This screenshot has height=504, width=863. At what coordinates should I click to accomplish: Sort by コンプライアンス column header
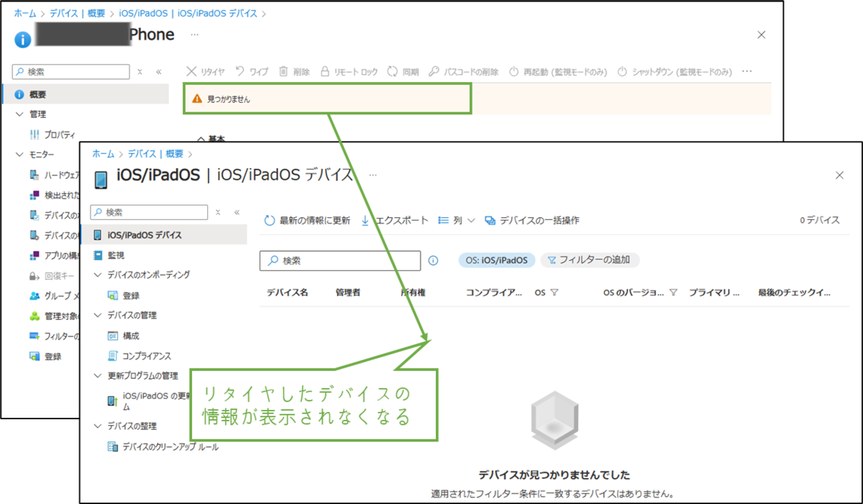coord(494,293)
